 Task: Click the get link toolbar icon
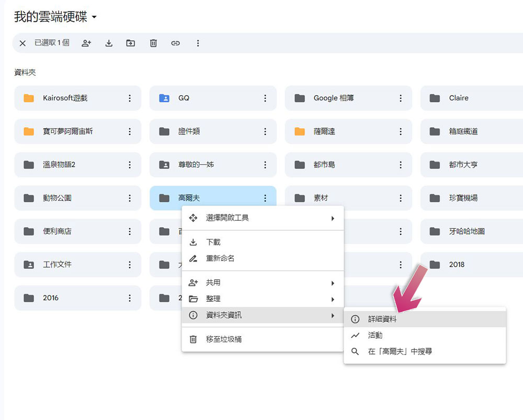(x=175, y=43)
